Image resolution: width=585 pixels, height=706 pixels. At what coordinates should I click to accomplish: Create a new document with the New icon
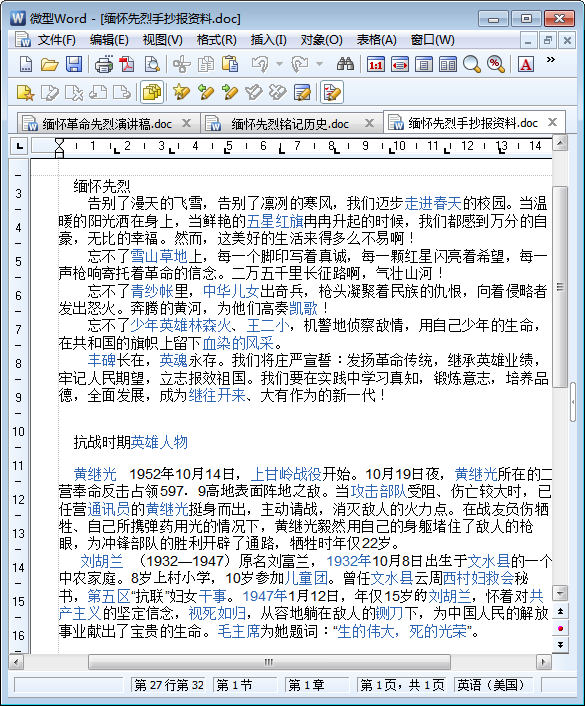[26, 64]
